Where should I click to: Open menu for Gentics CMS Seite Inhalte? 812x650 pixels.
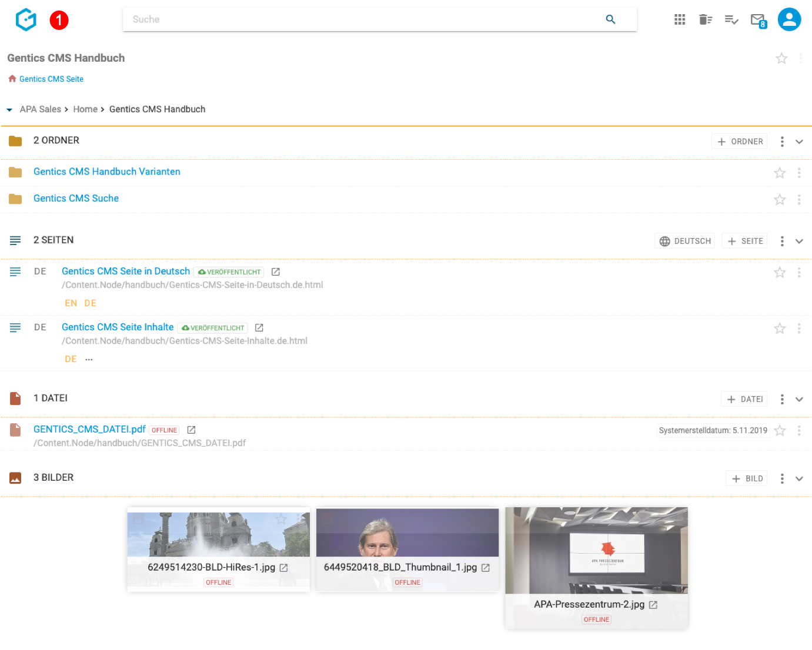[x=799, y=329]
